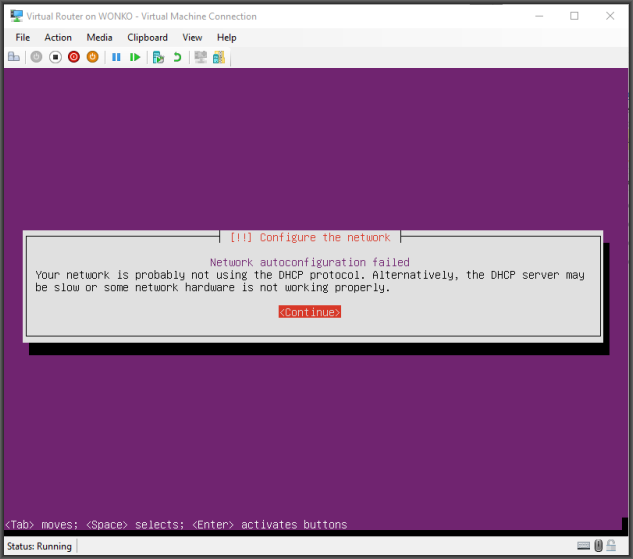Shut down the VM with the red icon

coord(74,57)
